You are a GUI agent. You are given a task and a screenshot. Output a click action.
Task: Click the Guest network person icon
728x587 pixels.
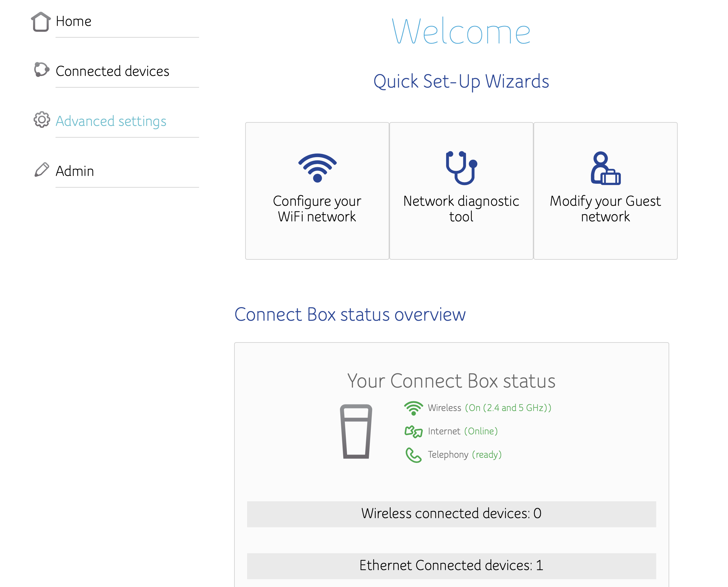point(605,169)
